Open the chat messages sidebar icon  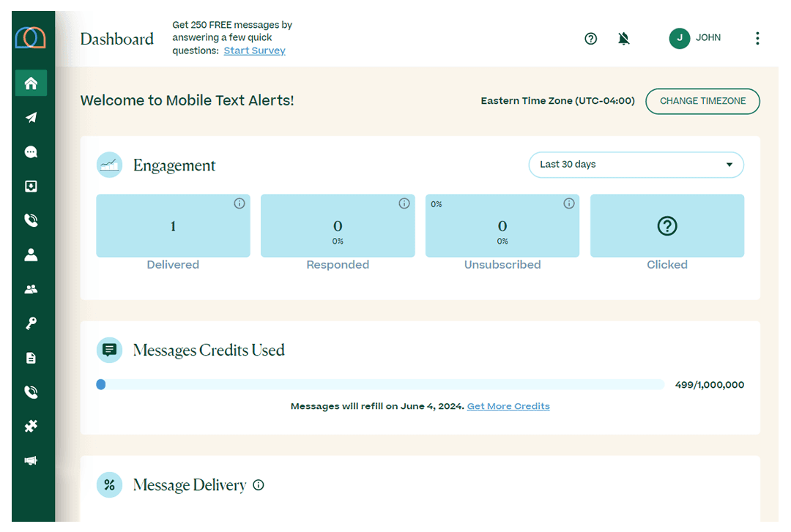coord(31,151)
